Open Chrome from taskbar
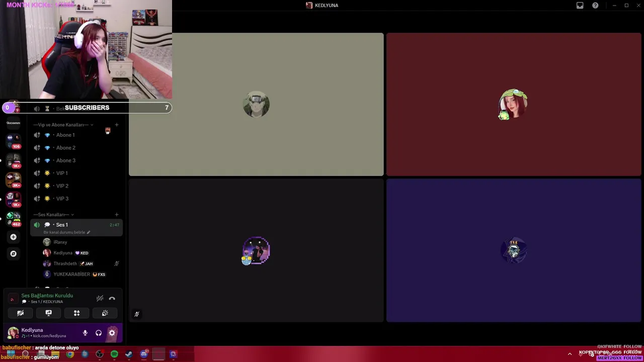Screen dimensions: 644x362 click(x=70, y=354)
